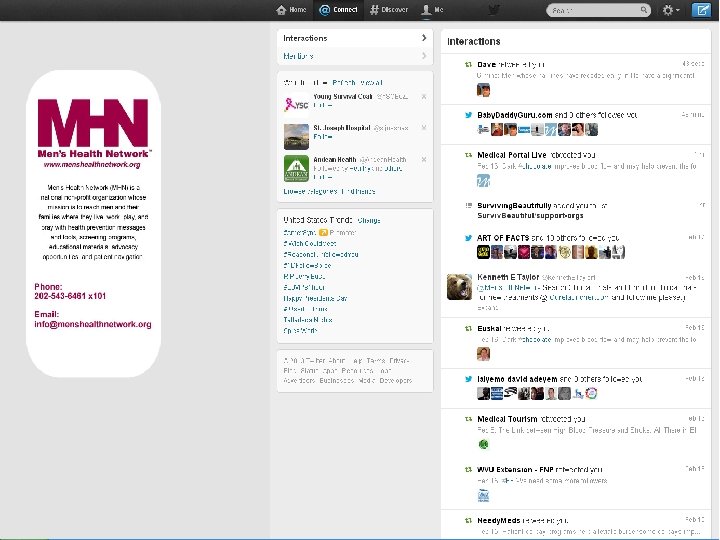
Task: Refresh the who to follow suggestions
Action: [x=344, y=83]
